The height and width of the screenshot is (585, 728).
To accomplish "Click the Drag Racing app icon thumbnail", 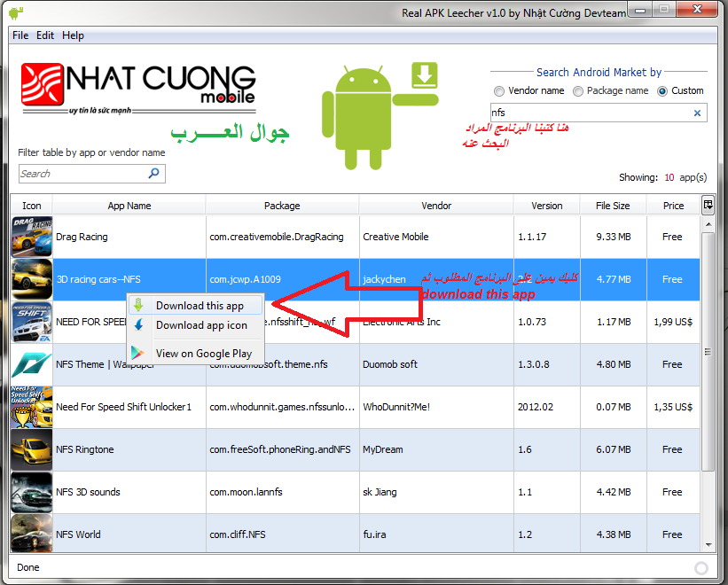I will [32, 237].
